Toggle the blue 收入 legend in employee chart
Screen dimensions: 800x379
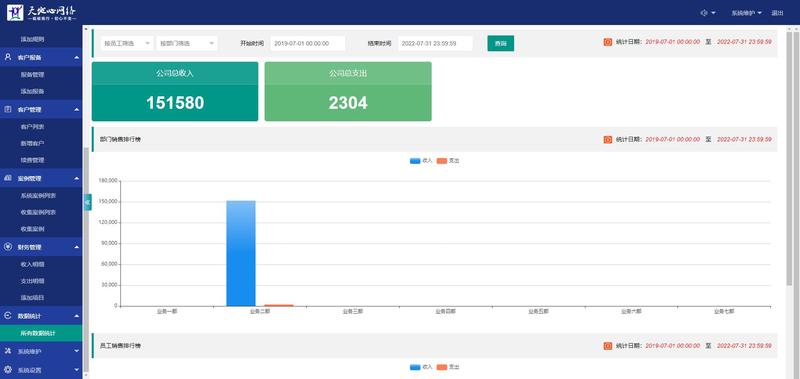(421, 367)
